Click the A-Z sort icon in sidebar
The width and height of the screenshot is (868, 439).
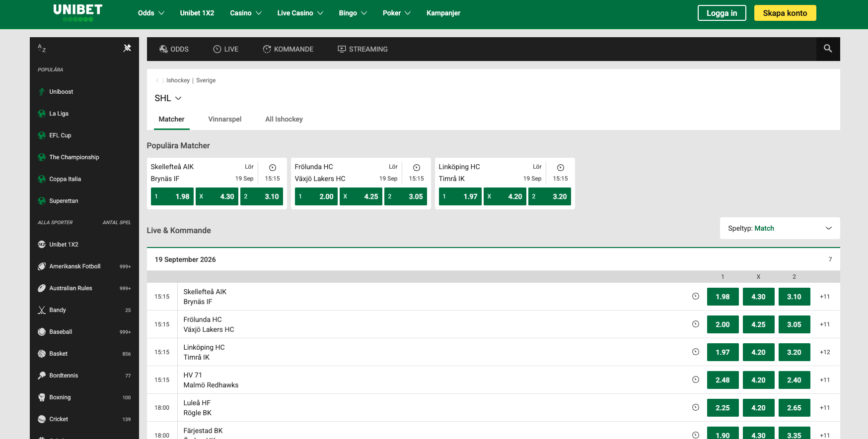click(42, 48)
